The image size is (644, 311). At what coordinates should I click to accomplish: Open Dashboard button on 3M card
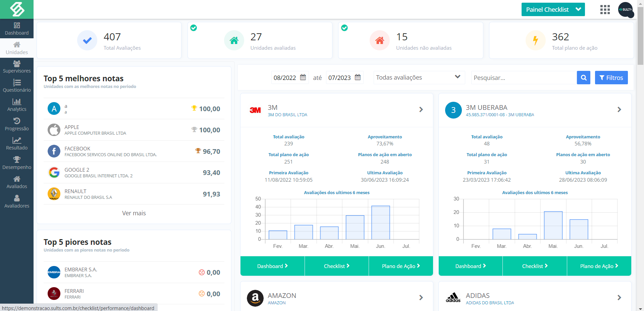click(272, 266)
